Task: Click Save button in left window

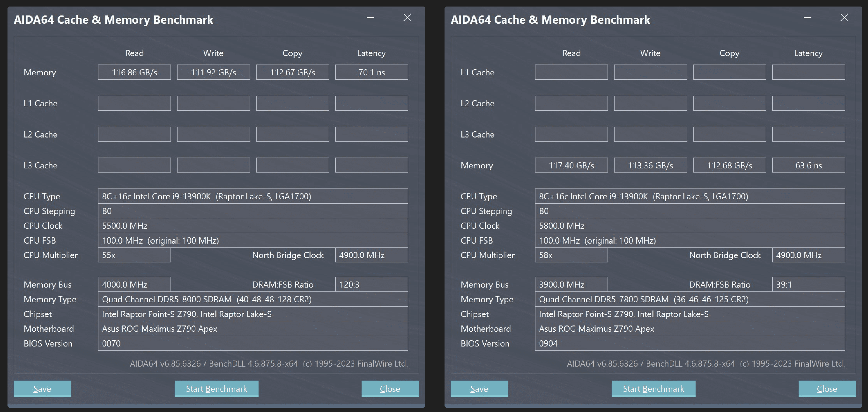Action: pyautogui.click(x=42, y=388)
